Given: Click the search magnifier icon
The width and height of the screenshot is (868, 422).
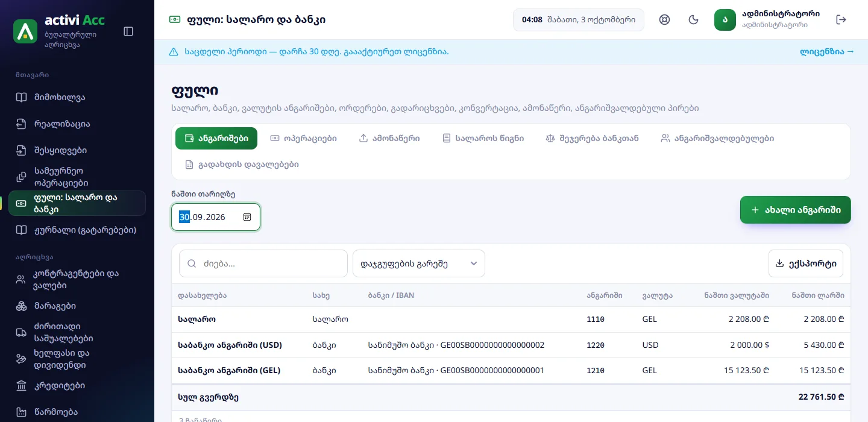Looking at the screenshot, I should 192,263.
